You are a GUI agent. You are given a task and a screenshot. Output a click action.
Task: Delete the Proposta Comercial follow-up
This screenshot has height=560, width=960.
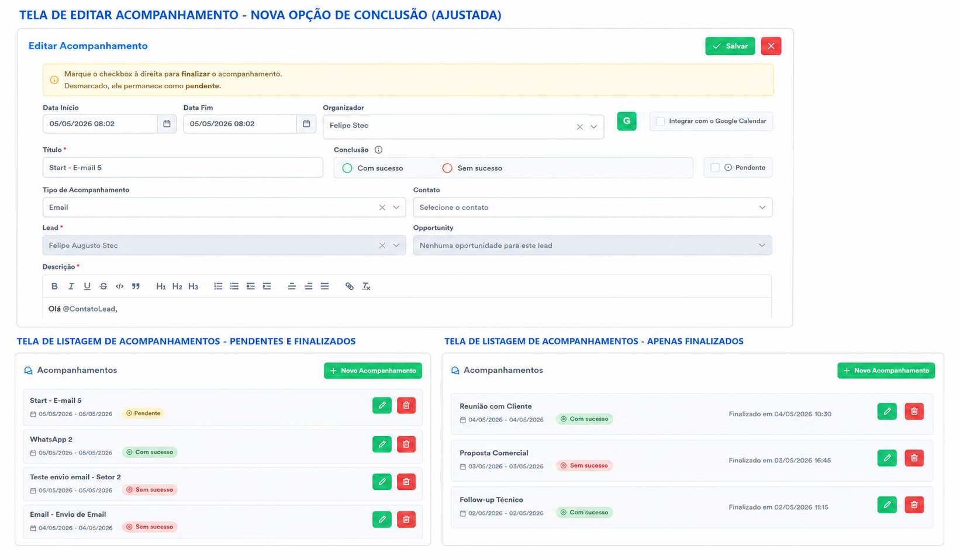914,458
